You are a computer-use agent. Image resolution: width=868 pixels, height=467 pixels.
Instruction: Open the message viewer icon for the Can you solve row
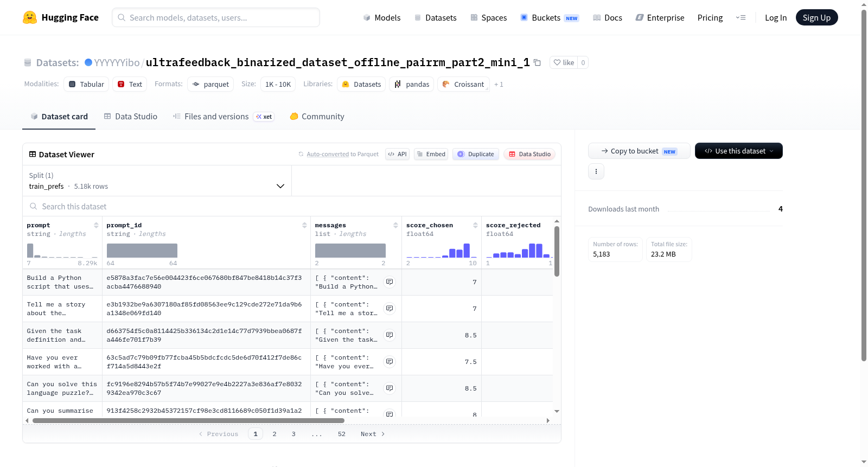click(390, 388)
